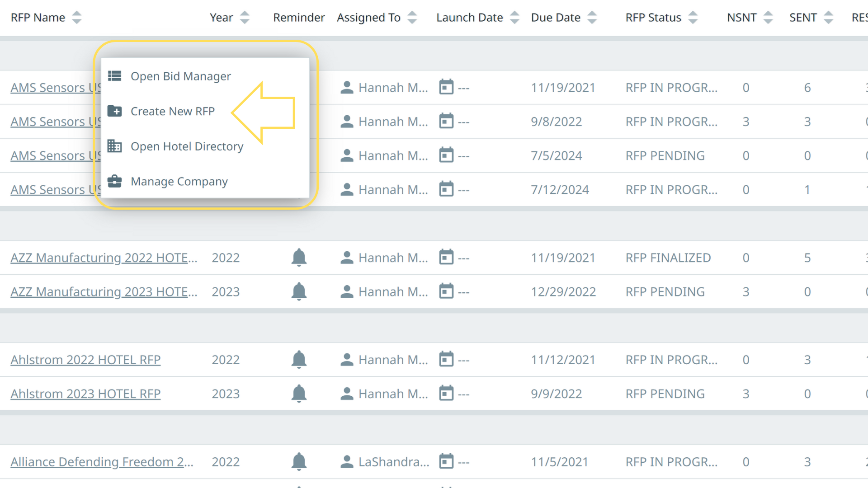The width and height of the screenshot is (868, 488).
Task: Toggle reminder bell for AZZ Manufacturing 2023
Action: (x=299, y=291)
